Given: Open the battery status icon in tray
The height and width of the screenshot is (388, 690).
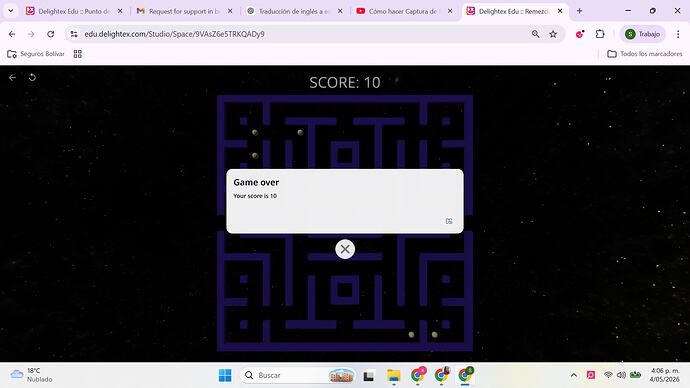Looking at the screenshot, I should click(x=635, y=375).
